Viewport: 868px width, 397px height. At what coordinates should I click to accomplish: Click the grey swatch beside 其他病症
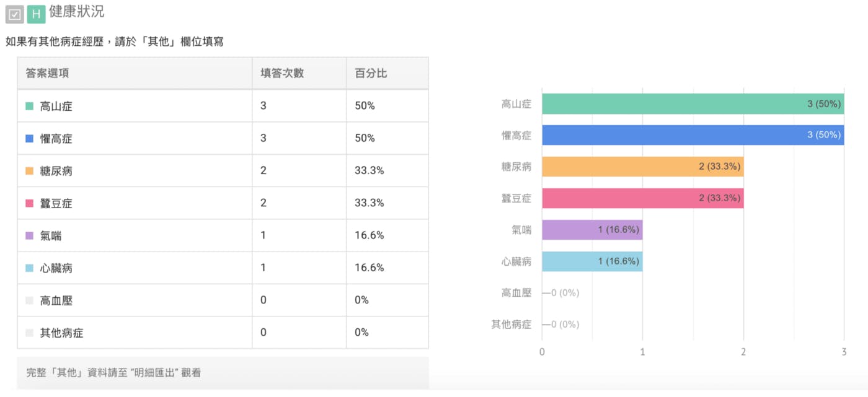pyautogui.click(x=29, y=333)
